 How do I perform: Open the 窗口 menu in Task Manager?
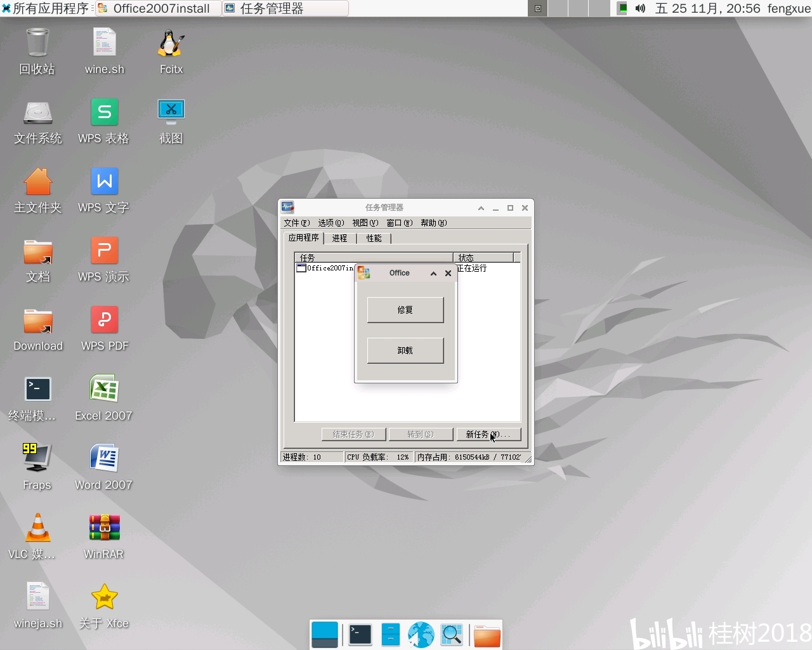pos(400,223)
